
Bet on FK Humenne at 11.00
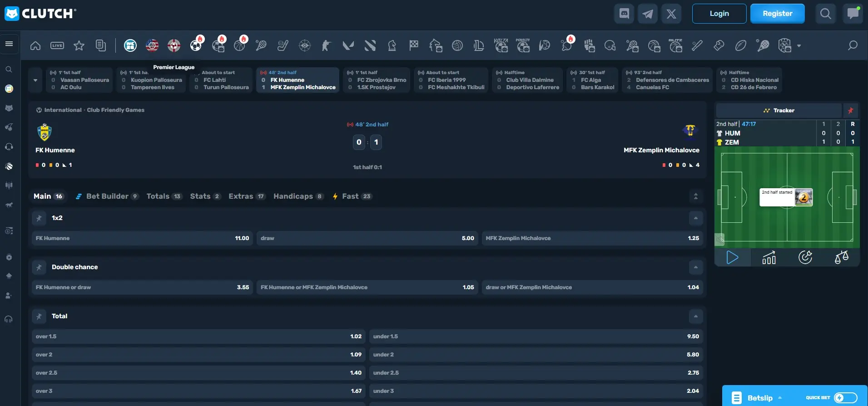[143, 238]
